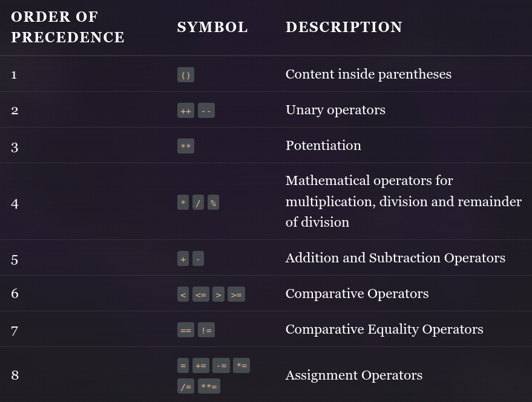The width and height of the screenshot is (532, 402).
Task: Click the -- decrement operator badge
Action: click(206, 111)
